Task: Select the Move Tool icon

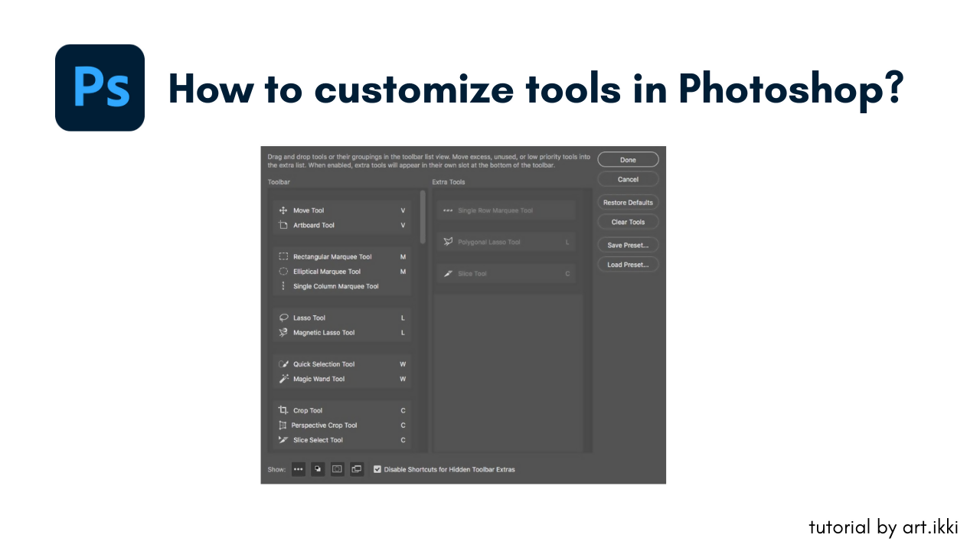Action: pyautogui.click(x=283, y=210)
